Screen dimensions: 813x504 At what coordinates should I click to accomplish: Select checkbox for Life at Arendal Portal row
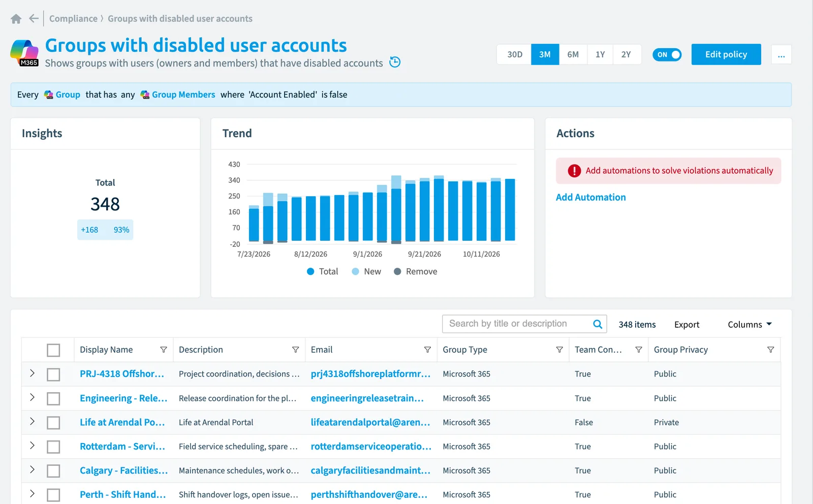click(53, 423)
